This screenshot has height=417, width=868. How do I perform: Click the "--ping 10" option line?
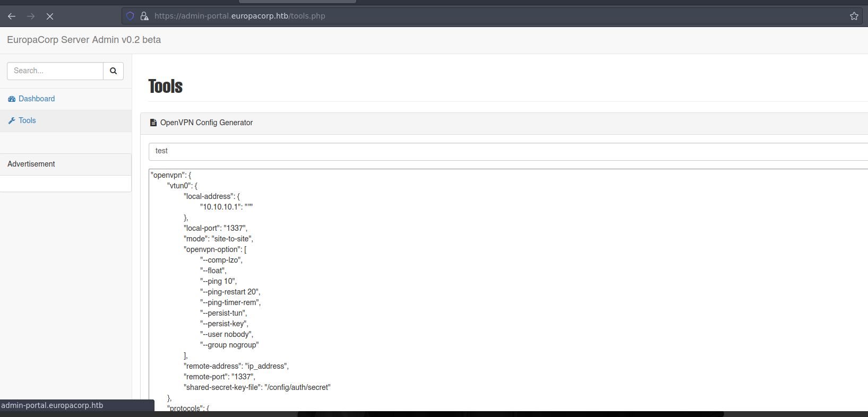pyautogui.click(x=218, y=281)
